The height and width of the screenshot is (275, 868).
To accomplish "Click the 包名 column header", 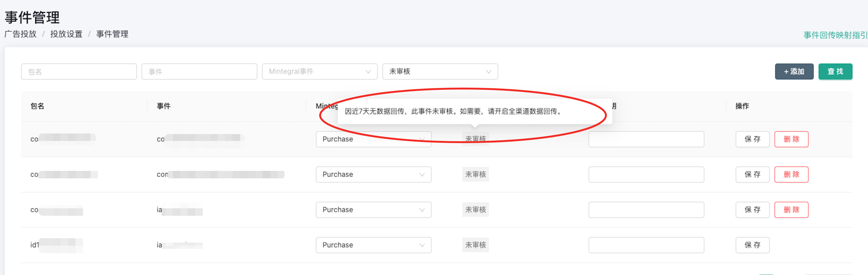I will click(37, 106).
